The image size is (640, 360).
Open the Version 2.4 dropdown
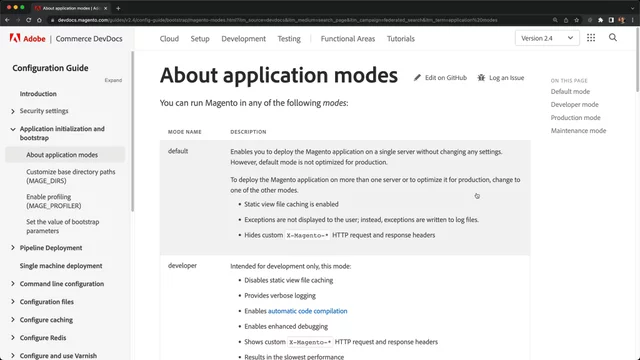(547, 38)
